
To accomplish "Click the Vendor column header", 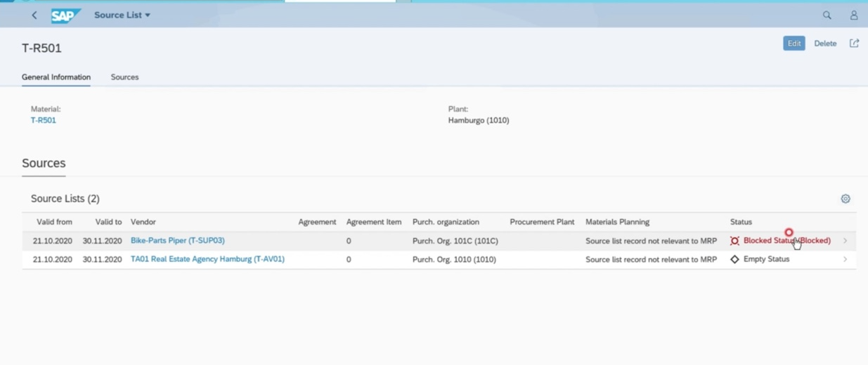I will [x=143, y=222].
